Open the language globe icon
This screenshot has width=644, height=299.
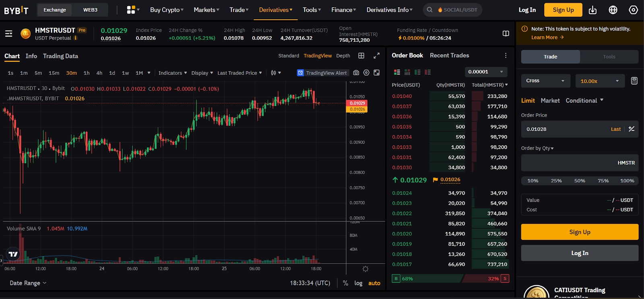[613, 10]
